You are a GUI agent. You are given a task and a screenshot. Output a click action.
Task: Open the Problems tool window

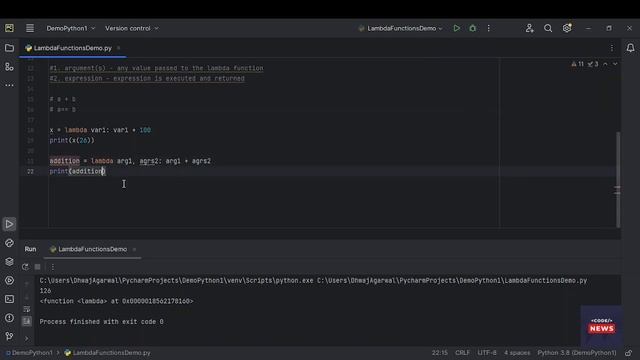click(x=9, y=318)
